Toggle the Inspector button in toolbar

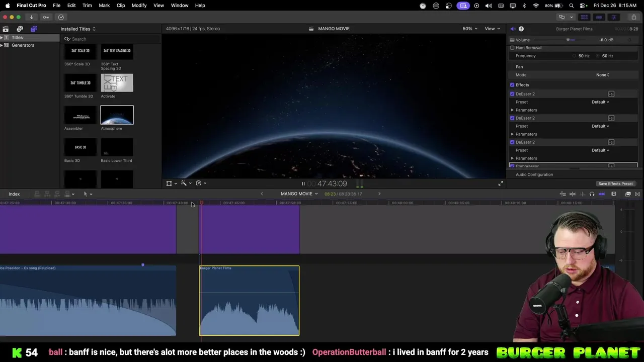coord(613,17)
